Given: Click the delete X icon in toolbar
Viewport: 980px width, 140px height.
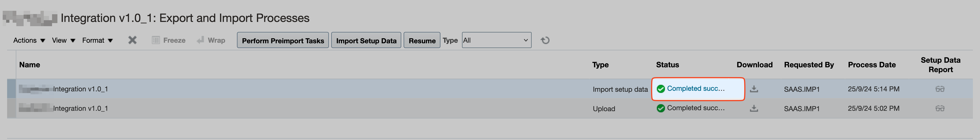Looking at the screenshot, I should click(x=132, y=40).
